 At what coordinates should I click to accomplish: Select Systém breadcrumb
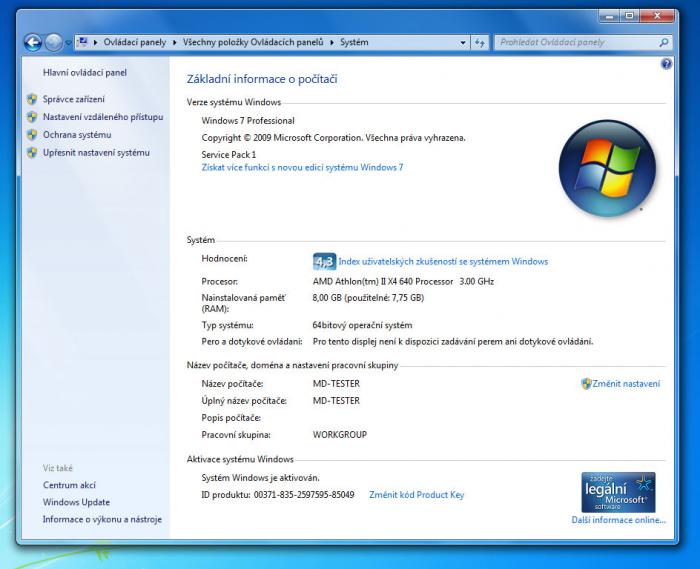pyautogui.click(x=354, y=42)
